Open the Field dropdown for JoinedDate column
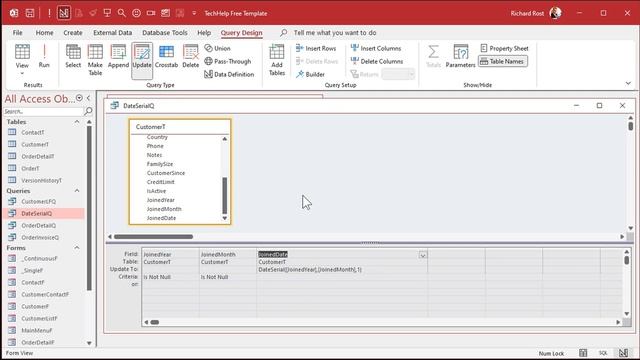This screenshot has height=360, width=640. tap(423, 255)
